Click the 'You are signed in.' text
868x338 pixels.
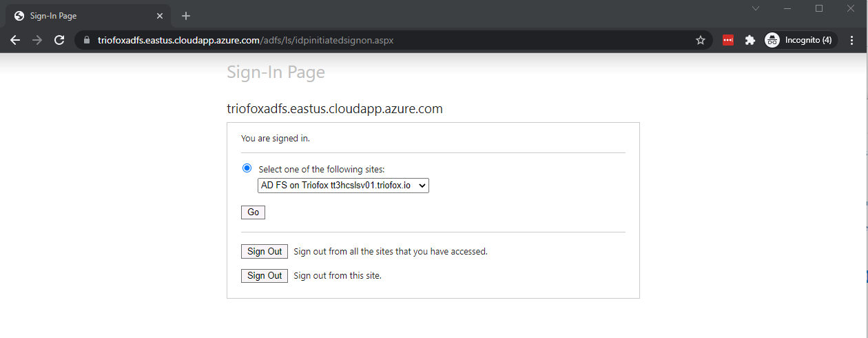click(276, 138)
